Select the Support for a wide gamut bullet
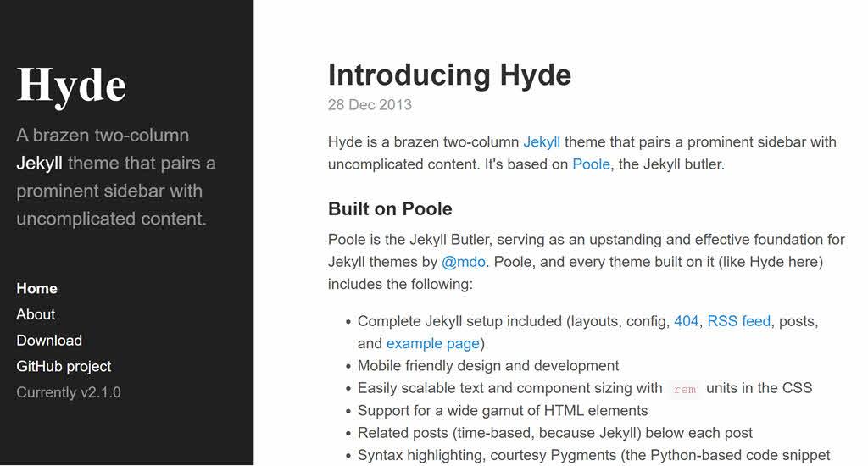The image size is (868, 466). (503, 411)
